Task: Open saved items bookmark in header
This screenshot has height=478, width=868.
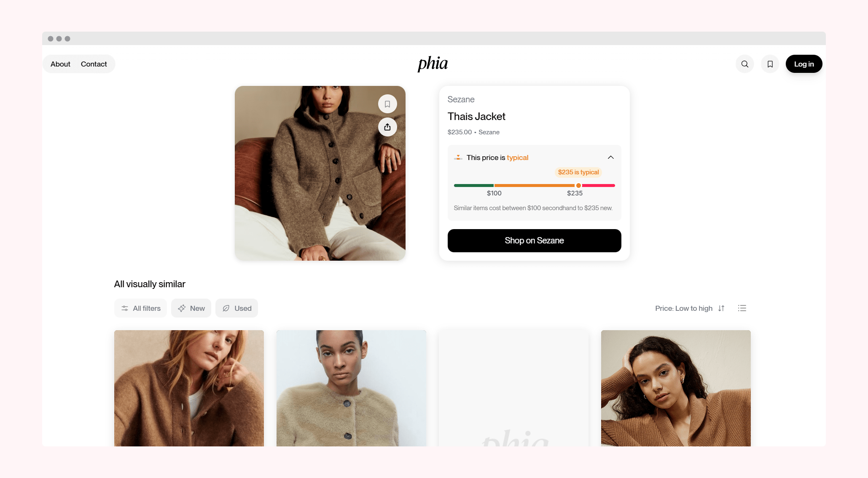Action: pyautogui.click(x=770, y=64)
